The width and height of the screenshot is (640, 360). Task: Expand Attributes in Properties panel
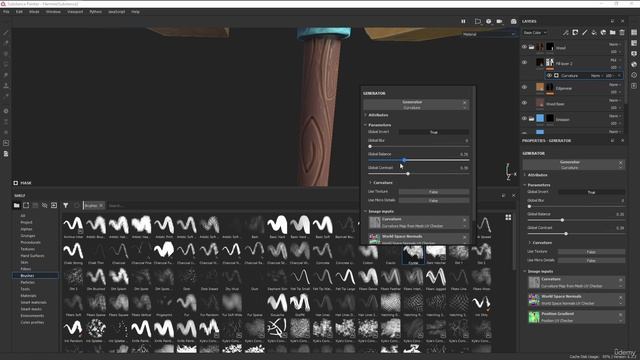click(x=525, y=175)
